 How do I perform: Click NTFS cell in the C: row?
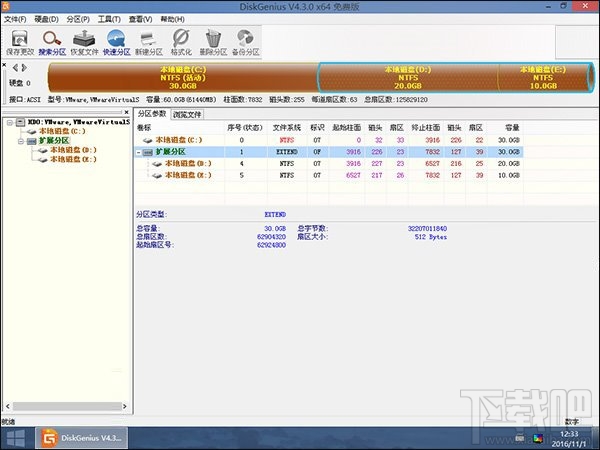coord(287,140)
